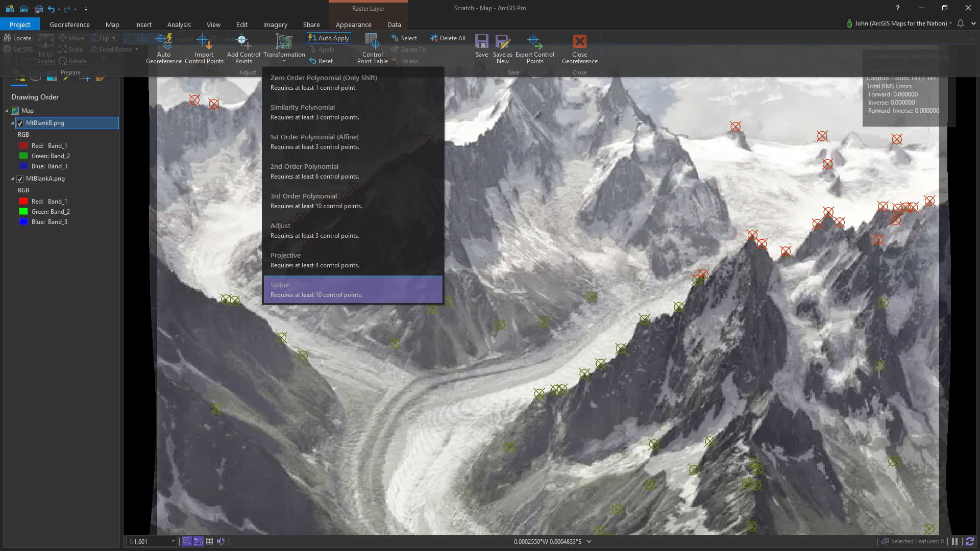The image size is (980, 551).
Task: Click the Save as New icon
Action: point(502,42)
